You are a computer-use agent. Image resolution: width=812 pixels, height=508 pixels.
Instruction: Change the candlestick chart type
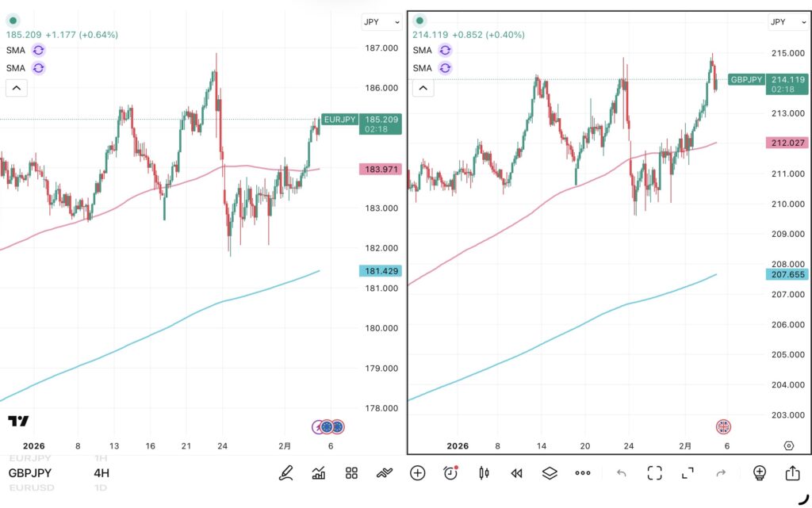(484, 473)
